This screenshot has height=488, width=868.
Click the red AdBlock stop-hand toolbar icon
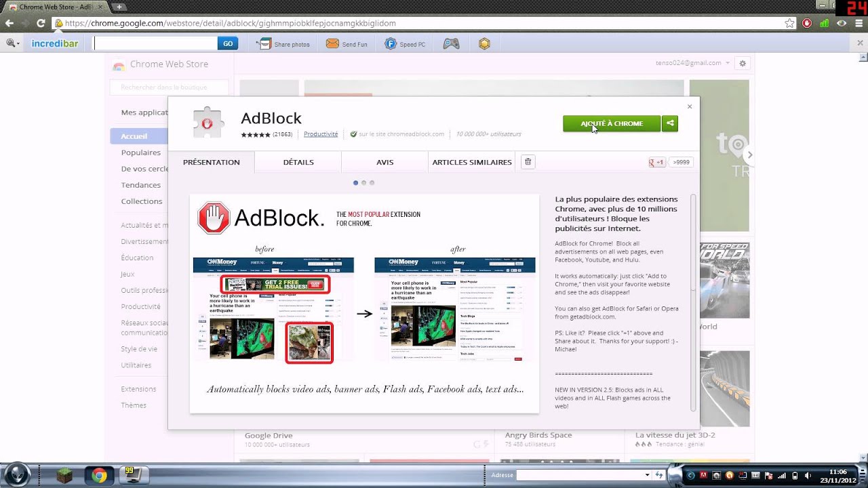pos(807,23)
